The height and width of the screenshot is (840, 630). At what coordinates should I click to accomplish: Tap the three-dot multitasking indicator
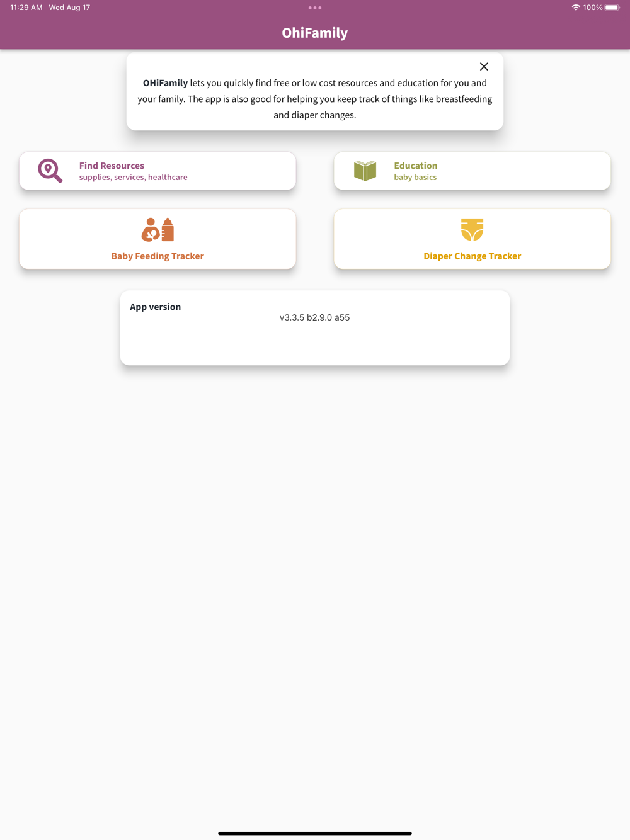315,8
